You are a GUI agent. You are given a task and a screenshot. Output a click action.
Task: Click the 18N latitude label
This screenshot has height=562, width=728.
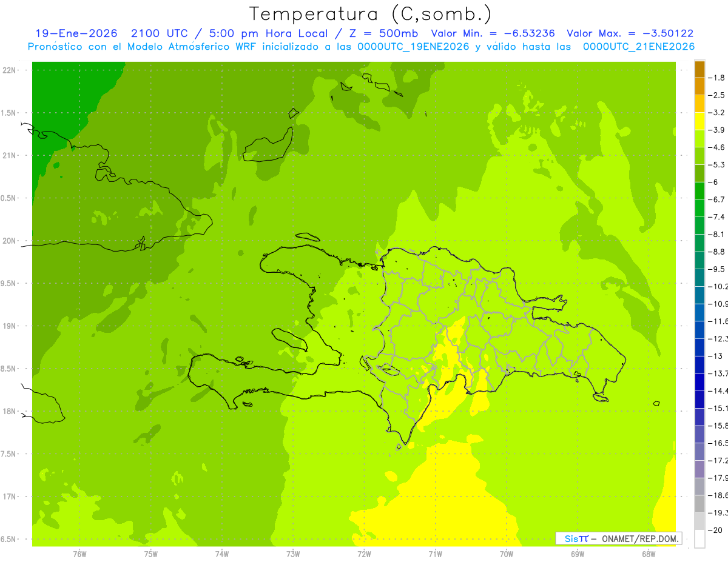pos(10,412)
